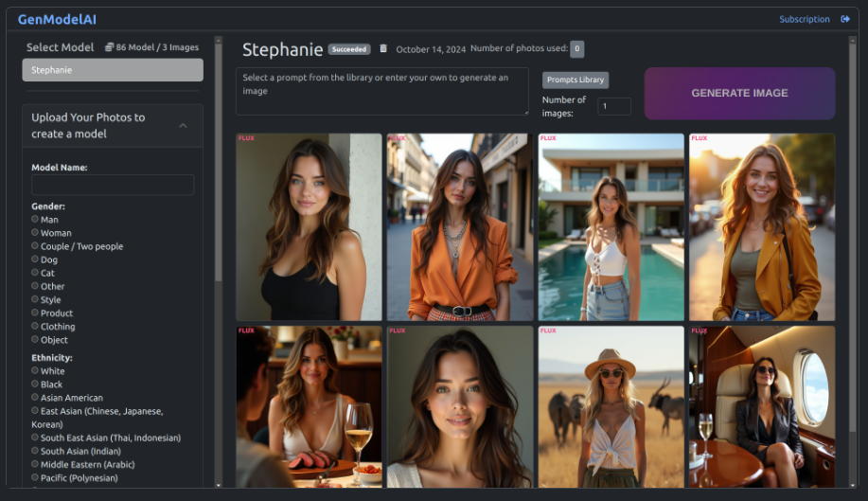Click the Succeeded status badge

tap(349, 49)
